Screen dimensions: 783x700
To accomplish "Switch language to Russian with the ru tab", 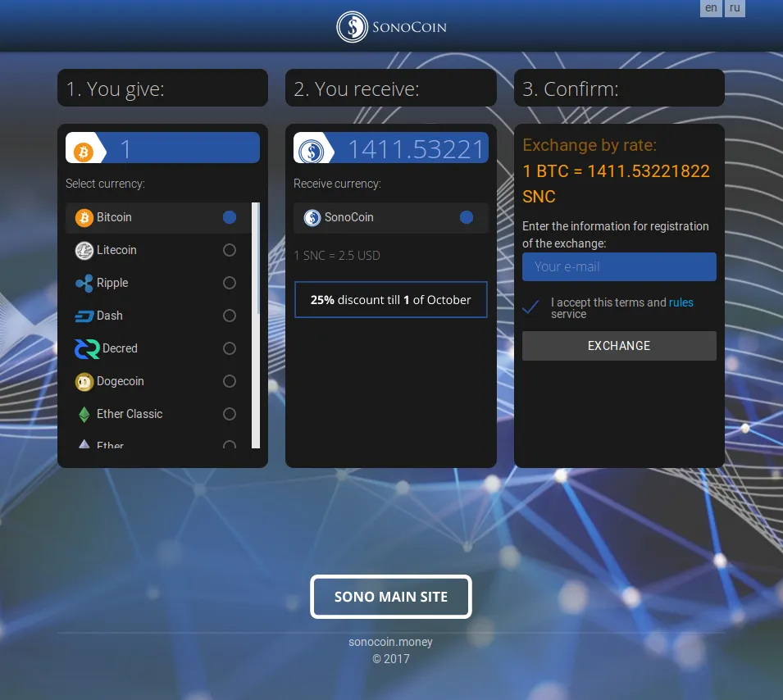I will [735, 8].
